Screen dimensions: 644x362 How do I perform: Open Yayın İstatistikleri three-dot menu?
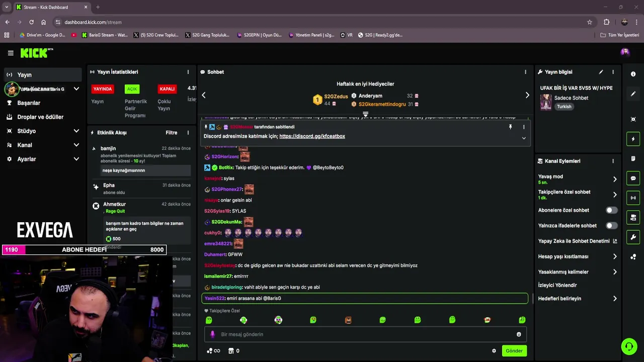[x=188, y=72]
